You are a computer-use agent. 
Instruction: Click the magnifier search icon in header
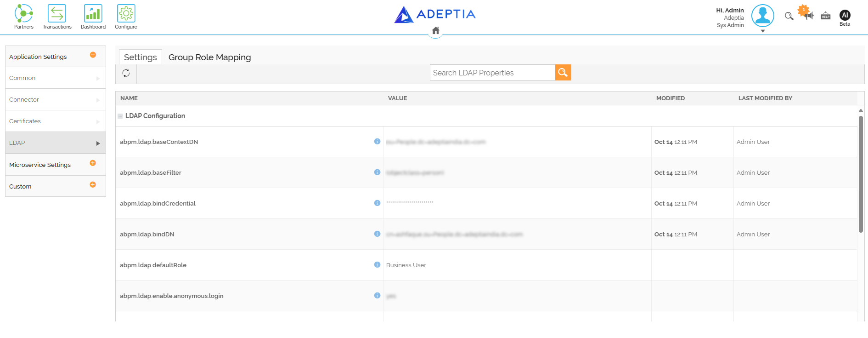[789, 16]
